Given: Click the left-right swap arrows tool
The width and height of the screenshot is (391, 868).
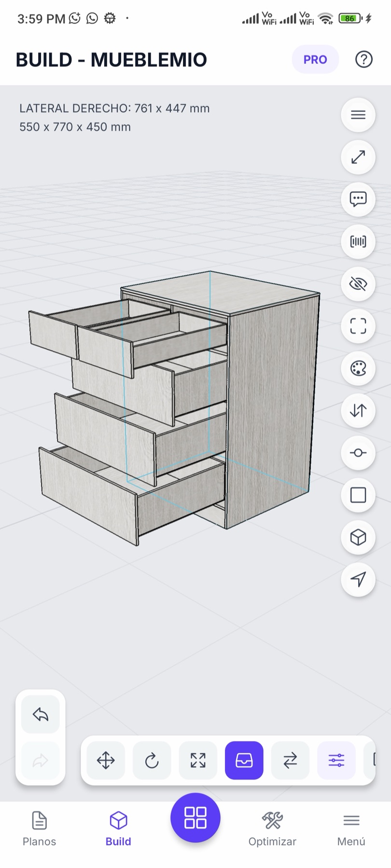Looking at the screenshot, I should 290,760.
